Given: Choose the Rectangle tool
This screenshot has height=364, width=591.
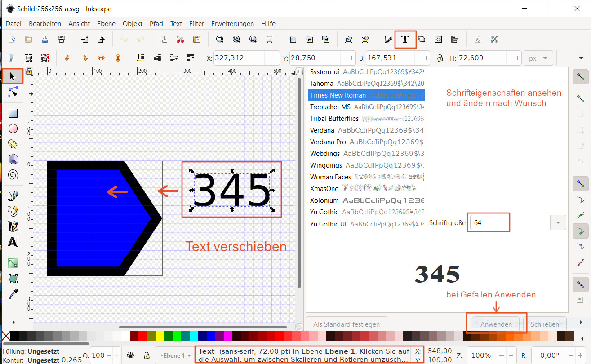Looking at the screenshot, I should coord(13,113).
